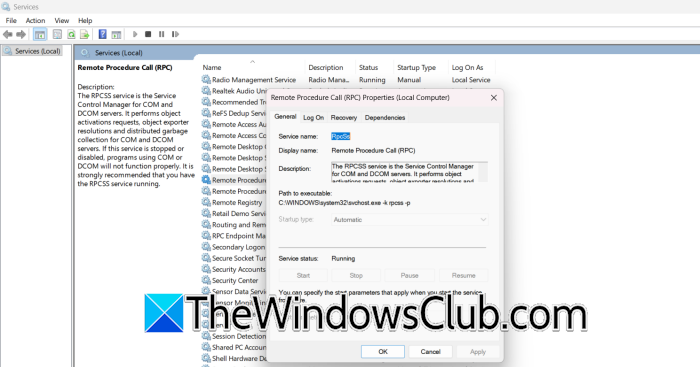Sort by the Description column header

pyautogui.click(x=326, y=67)
